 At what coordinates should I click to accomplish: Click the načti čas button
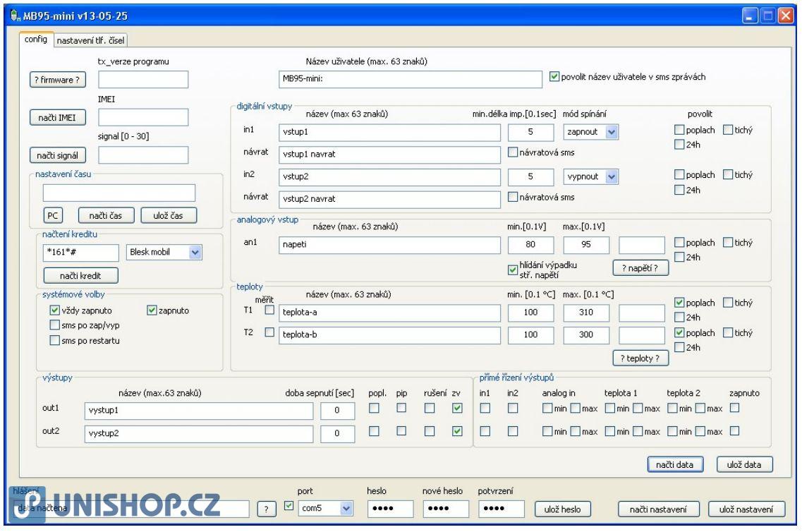[x=106, y=215]
